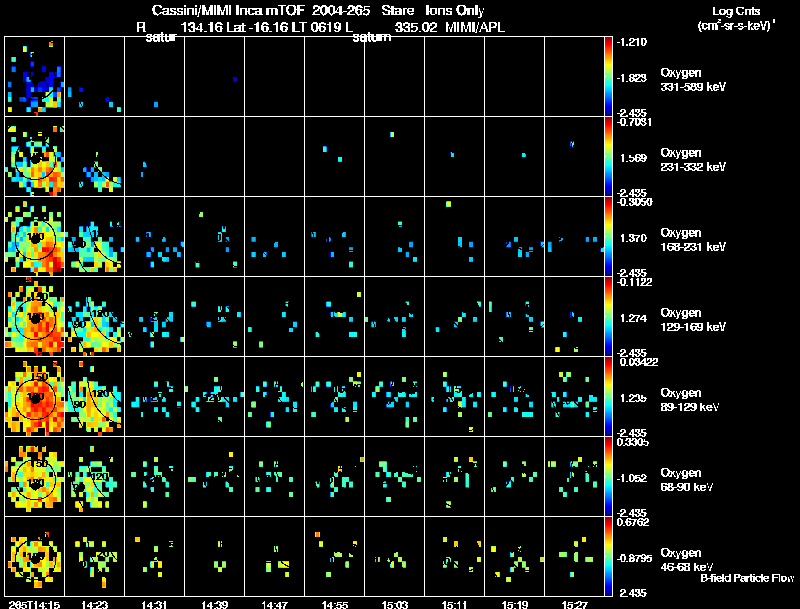Click the 14:55 time axis label
Image resolution: width=800 pixels, height=609 pixels.
pyautogui.click(x=335, y=605)
